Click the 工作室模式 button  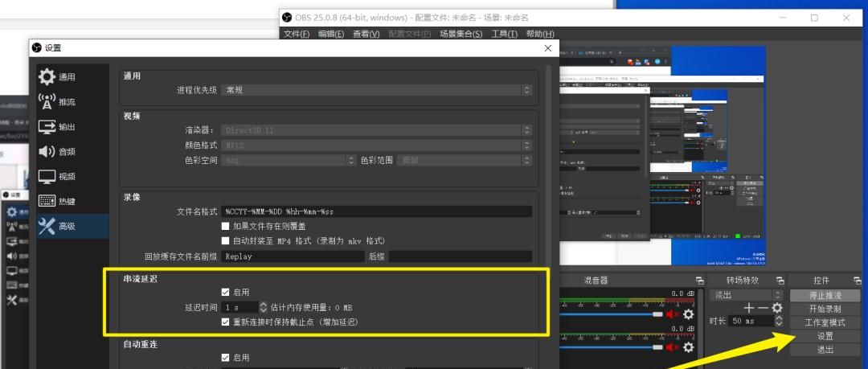[825, 322]
